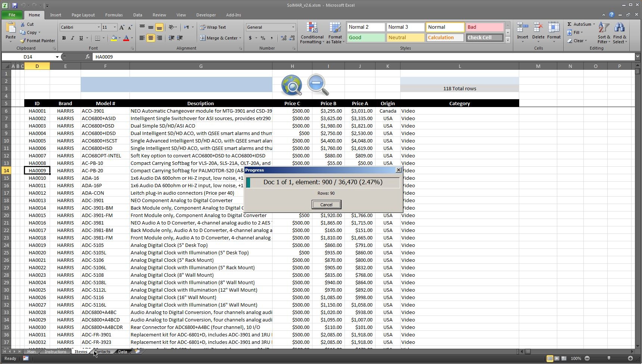The width and height of the screenshot is (642, 364).
Task: Click Decrease Decimal icon
Action: [x=292, y=38]
